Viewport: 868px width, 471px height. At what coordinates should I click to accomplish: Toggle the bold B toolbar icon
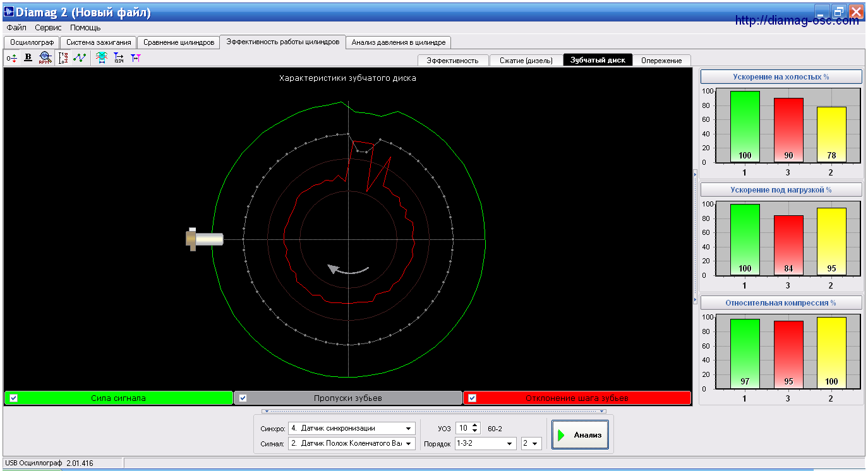28,57
